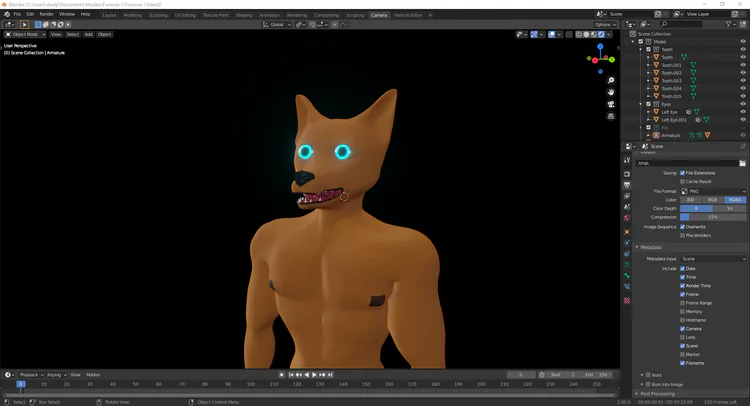
Task: Select BW color mode button
Action: coord(691,200)
